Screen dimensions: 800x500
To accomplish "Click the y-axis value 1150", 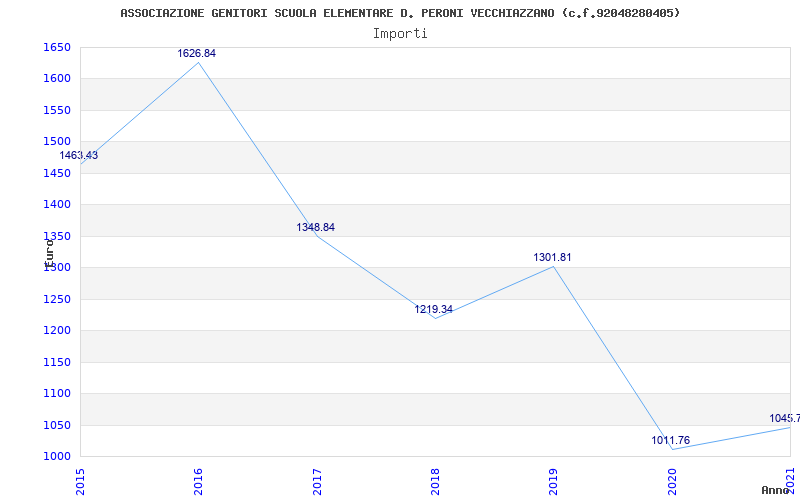I will tap(57, 362).
